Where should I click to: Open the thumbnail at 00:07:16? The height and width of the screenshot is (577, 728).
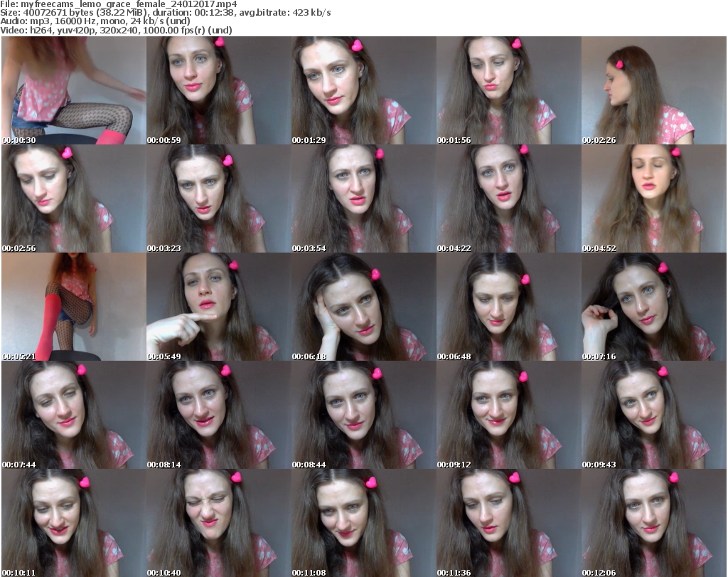(654, 307)
